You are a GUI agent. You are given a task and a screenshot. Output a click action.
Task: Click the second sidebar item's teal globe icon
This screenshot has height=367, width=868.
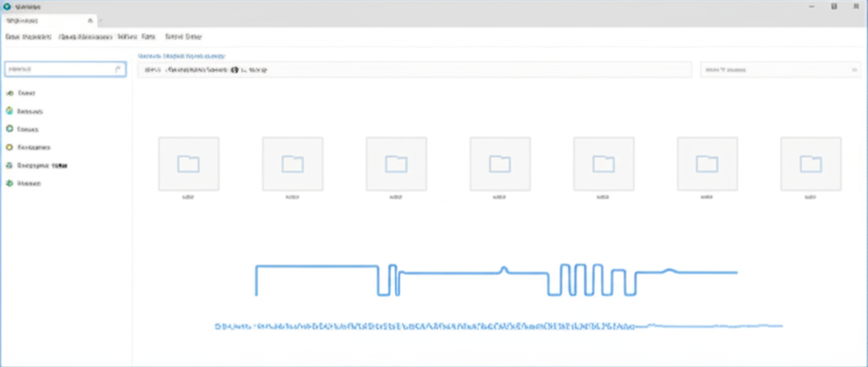(x=9, y=111)
